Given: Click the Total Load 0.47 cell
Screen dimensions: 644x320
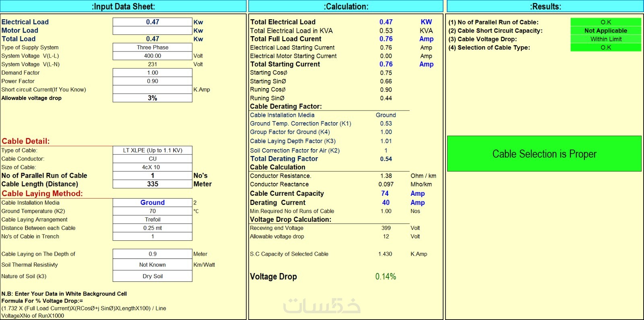Looking at the screenshot, I should (x=153, y=39).
